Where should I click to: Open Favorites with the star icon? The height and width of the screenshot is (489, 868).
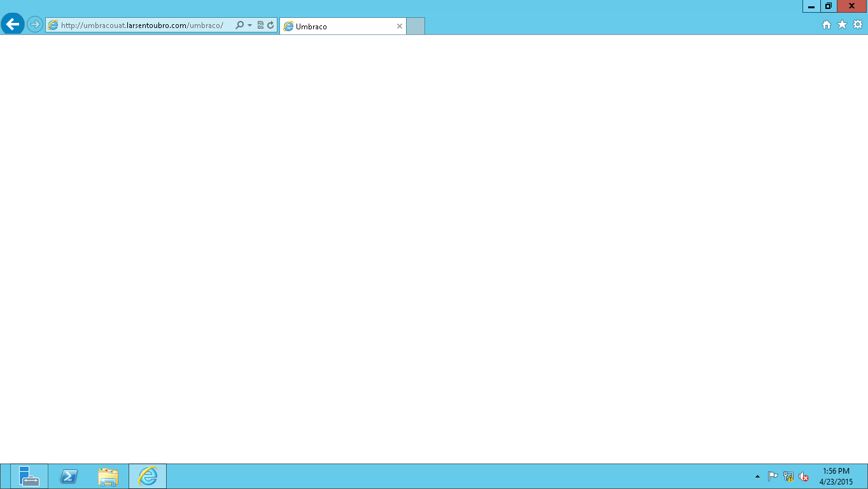pyautogui.click(x=842, y=25)
